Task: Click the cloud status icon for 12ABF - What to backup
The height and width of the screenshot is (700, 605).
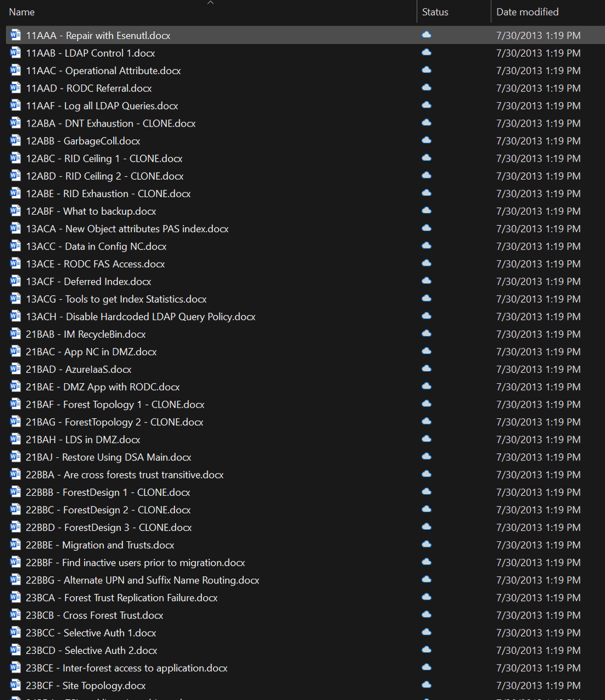Action: (426, 211)
